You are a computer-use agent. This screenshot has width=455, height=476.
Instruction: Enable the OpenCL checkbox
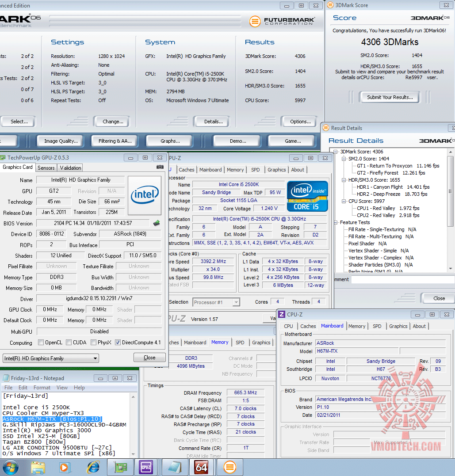[41, 343]
